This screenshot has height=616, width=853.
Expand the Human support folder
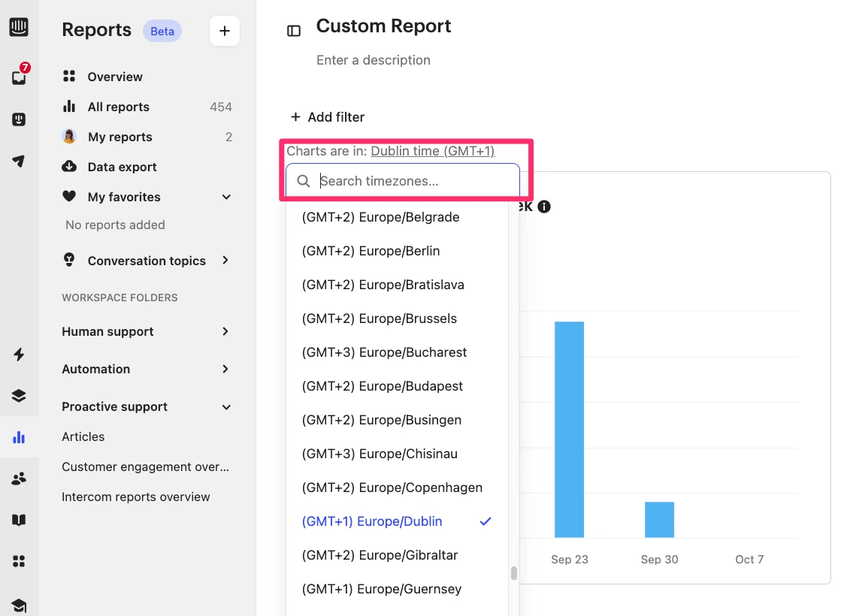[x=146, y=331]
